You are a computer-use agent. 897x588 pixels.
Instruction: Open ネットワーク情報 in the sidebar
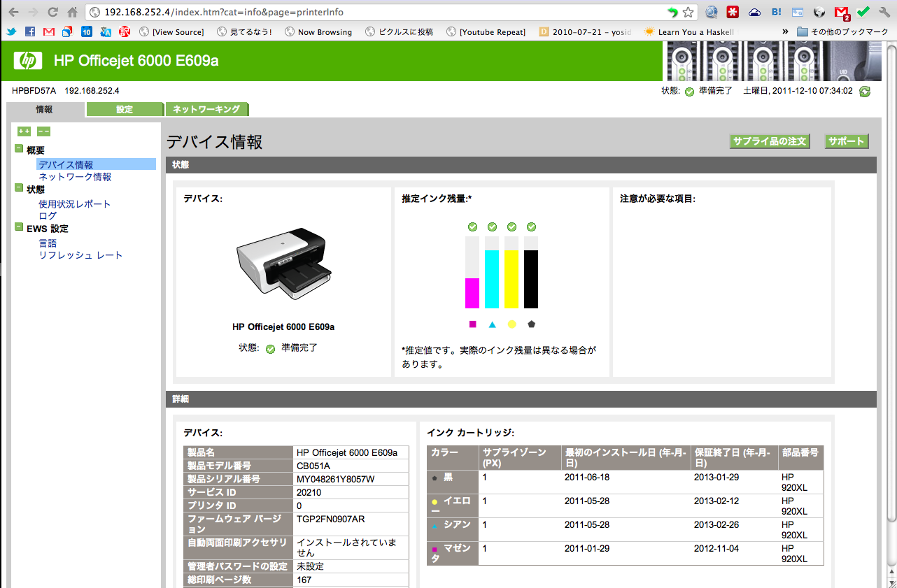[x=75, y=177]
